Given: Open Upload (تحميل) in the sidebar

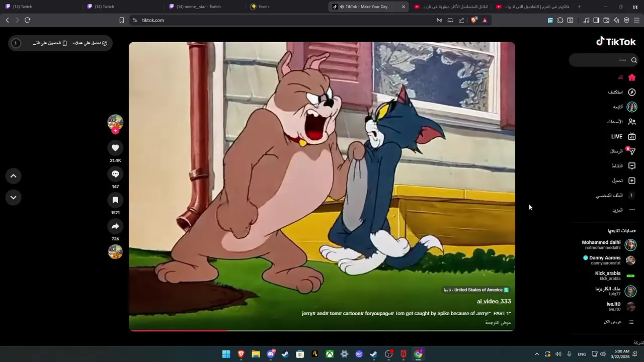Looking at the screenshot, I should click(624, 180).
